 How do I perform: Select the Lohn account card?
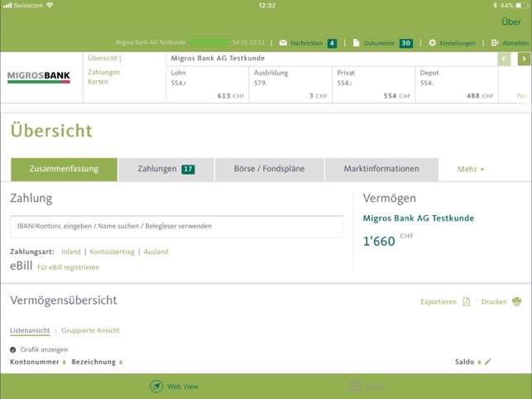[208, 84]
